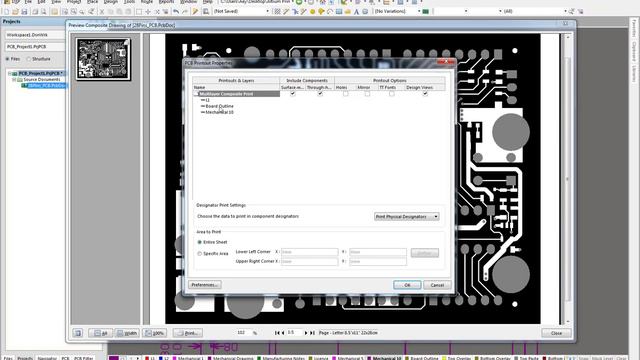640x360 pixels.
Task: Click the Close button in preview window
Action: [x=556, y=333]
